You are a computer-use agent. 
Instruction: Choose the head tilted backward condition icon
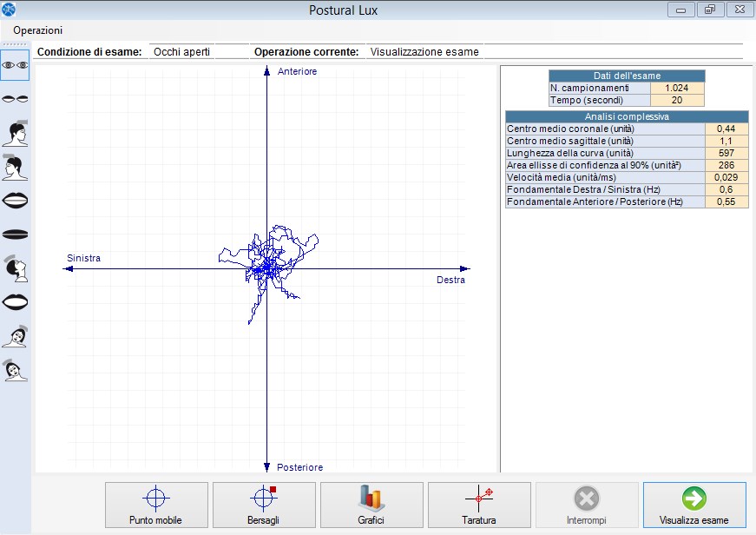click(15, 268)
